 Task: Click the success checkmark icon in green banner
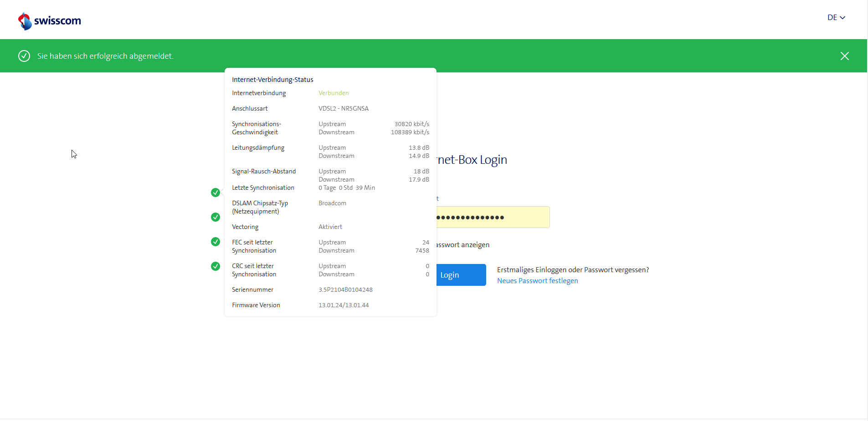(x=24, y=56)
